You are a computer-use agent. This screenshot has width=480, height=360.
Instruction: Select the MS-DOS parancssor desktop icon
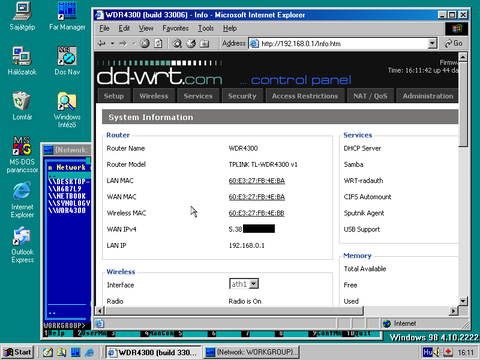(x=22, y=155)
